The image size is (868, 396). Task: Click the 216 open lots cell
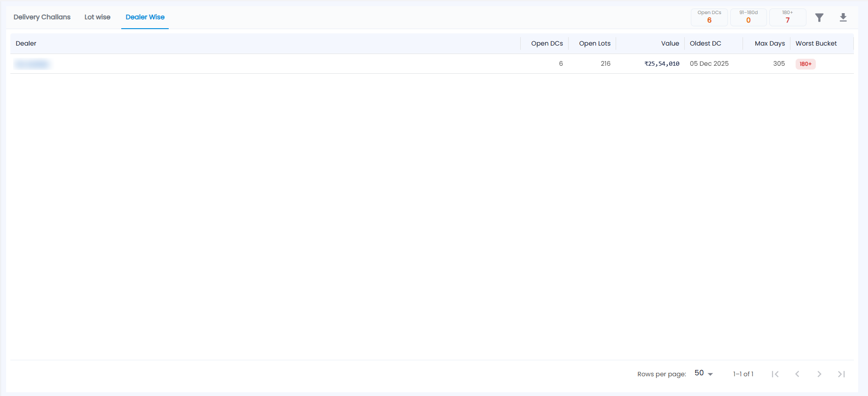click(605, 63)
